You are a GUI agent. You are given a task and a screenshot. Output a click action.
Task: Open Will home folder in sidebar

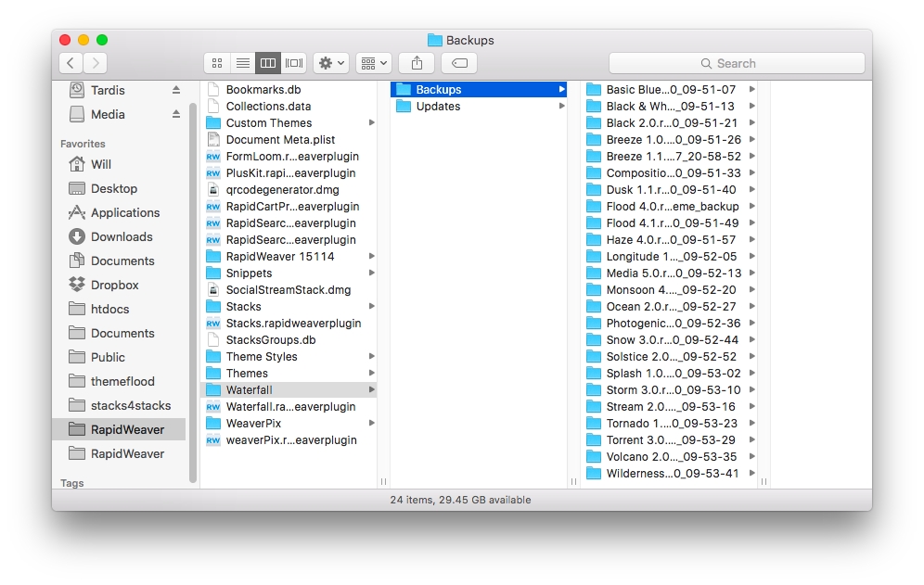pyautogui.click(x=100, y=164)
